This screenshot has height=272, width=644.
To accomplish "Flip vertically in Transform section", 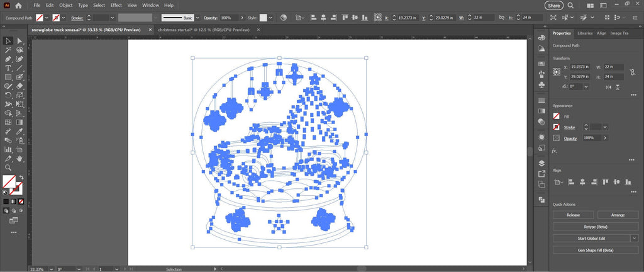I will click(618, 87).
